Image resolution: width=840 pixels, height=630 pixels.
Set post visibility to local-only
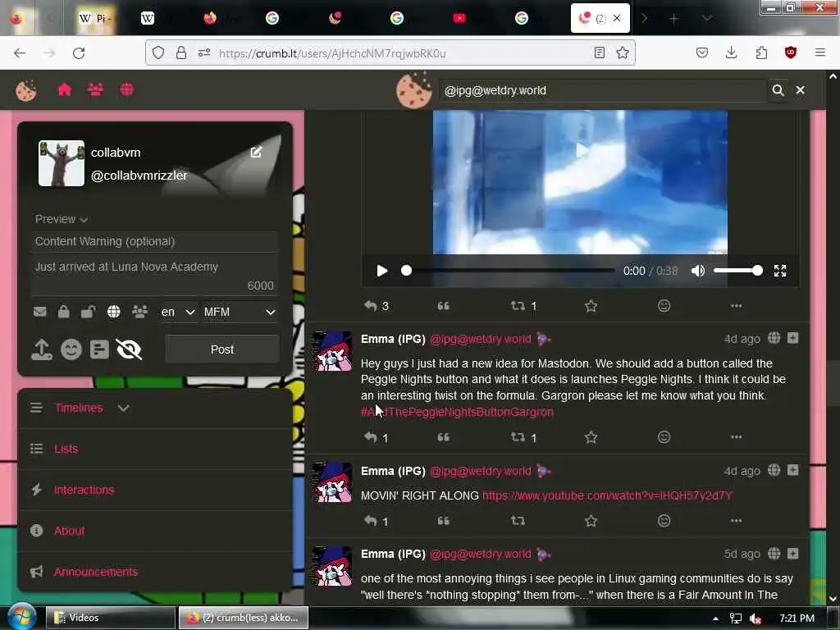[x=139, y=312]
